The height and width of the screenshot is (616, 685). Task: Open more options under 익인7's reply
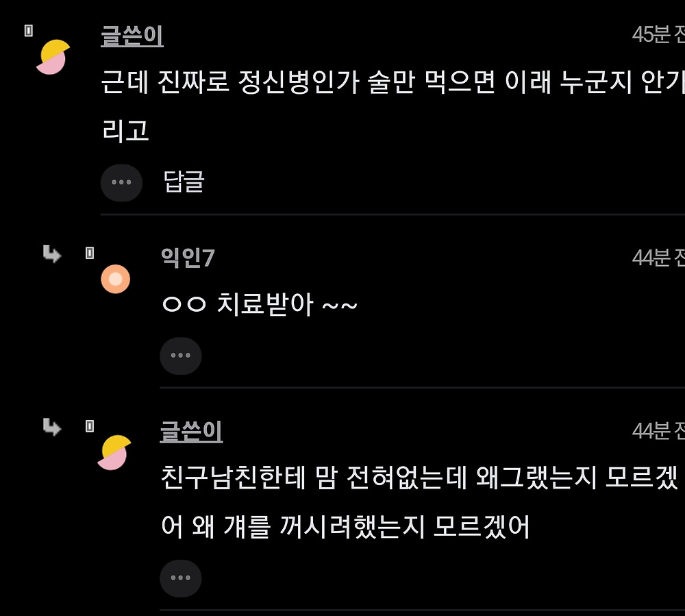pyautogui.click(x=180, y=356)
